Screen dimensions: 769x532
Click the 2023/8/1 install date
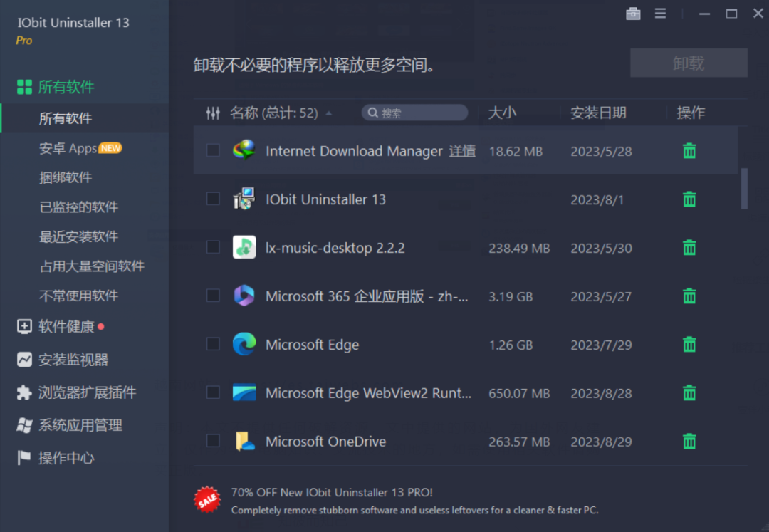(x=597, y=199)
